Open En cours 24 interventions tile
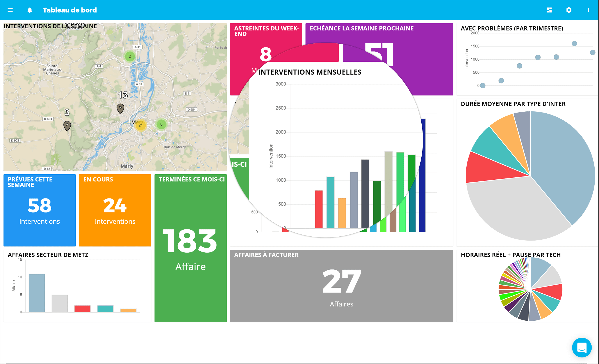This screenshot has width=599, height=364. click(115, 210)
